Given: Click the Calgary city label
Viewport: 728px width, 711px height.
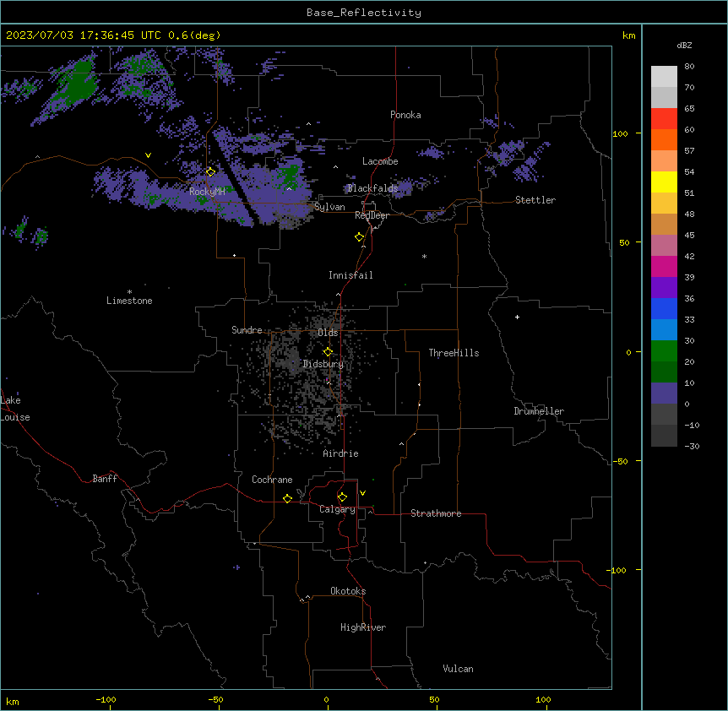Looking at the screenshot, I should point(337,509).
